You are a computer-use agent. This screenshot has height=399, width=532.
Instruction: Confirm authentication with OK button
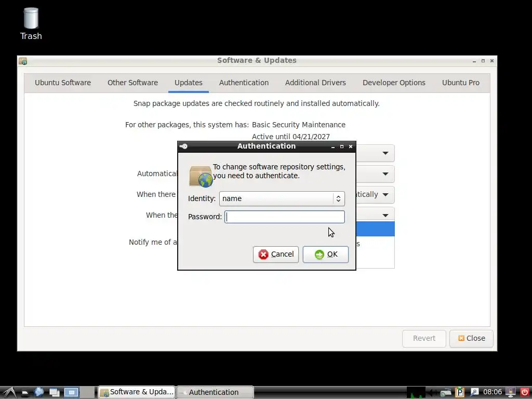pyautogui.click(x=326, y=255)
